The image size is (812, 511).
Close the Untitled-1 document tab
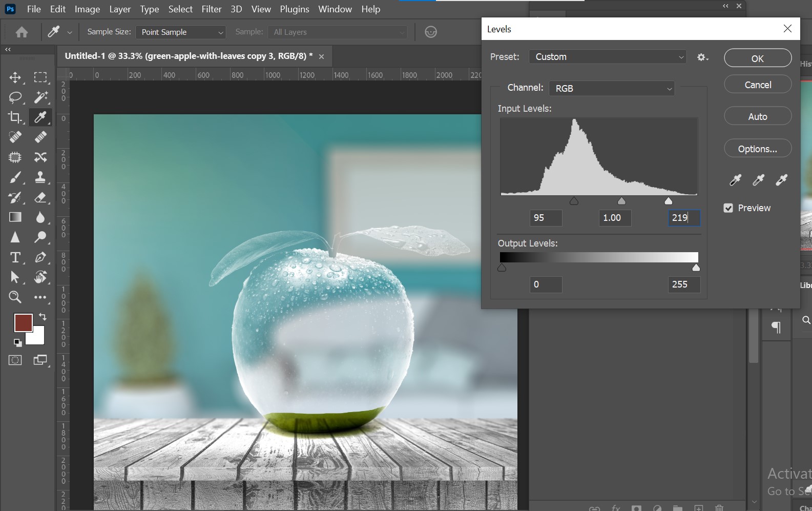pyautogui.click(x=322, y=56)
